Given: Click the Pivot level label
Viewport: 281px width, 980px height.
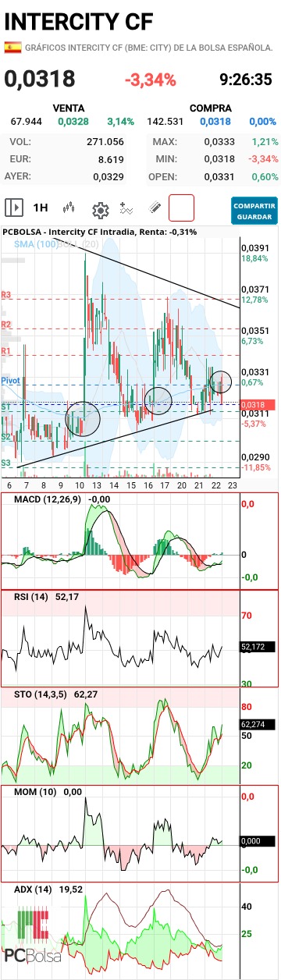Looking at the screenshot, I should click(x=10, y=380).
